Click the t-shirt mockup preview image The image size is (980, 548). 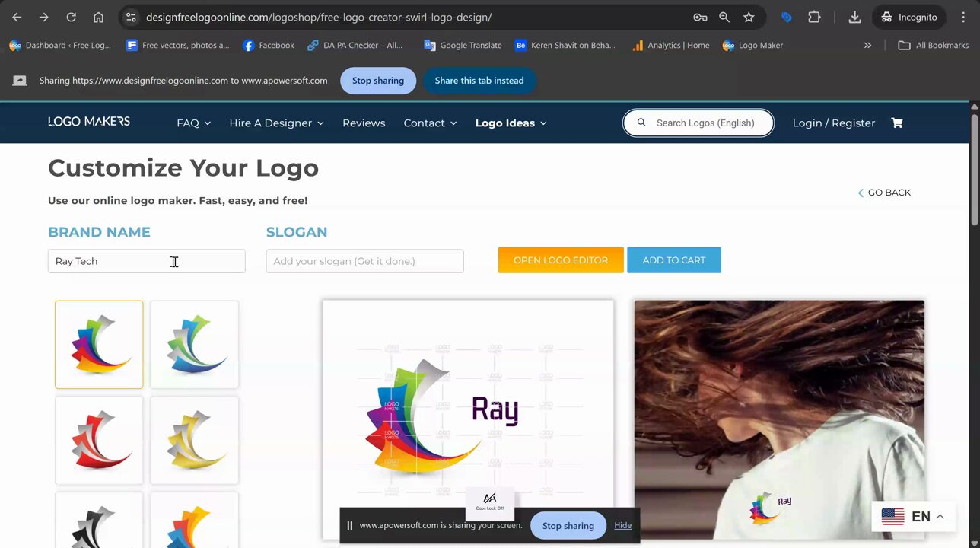(779, 419)
